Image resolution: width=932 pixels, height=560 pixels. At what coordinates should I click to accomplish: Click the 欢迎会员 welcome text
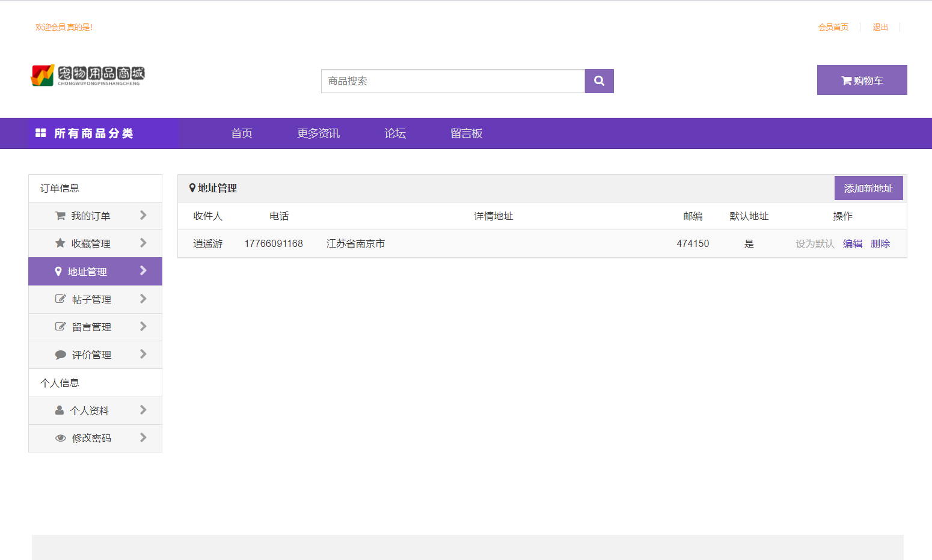point(64,27)
